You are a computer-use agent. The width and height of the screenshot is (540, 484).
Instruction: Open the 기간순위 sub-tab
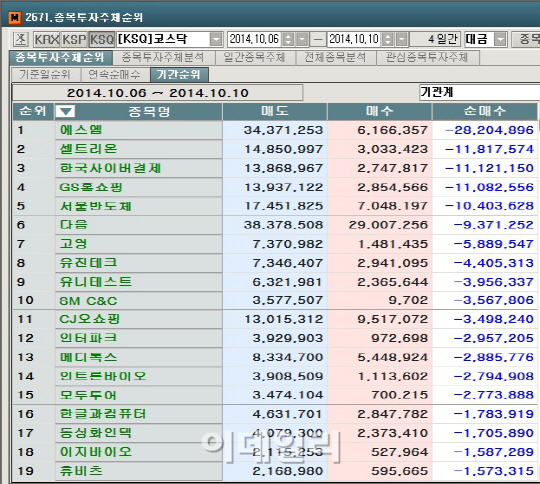click(179, 74)
